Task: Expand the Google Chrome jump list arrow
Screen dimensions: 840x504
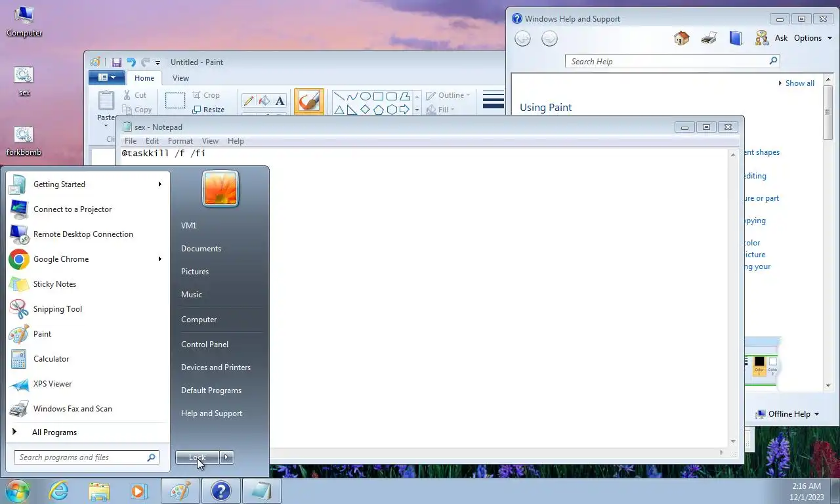Action: point(159,259)
